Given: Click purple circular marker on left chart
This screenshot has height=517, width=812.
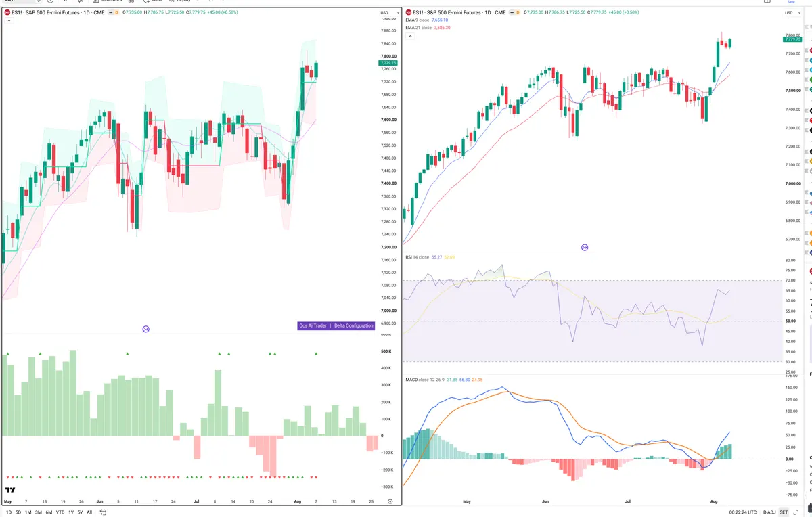Looking at the screenshot, I should tap(145, 329).
